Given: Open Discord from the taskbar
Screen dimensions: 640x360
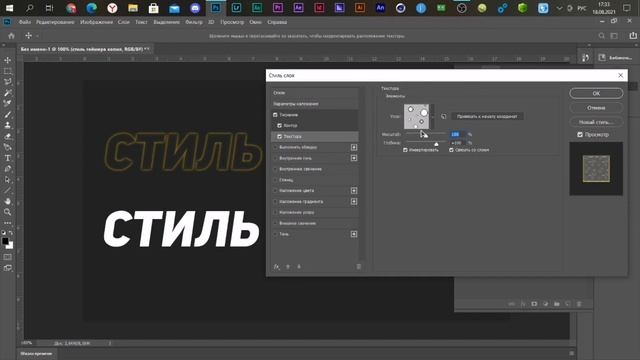Looking at the screenshot, I should click(x=195, y=8).
